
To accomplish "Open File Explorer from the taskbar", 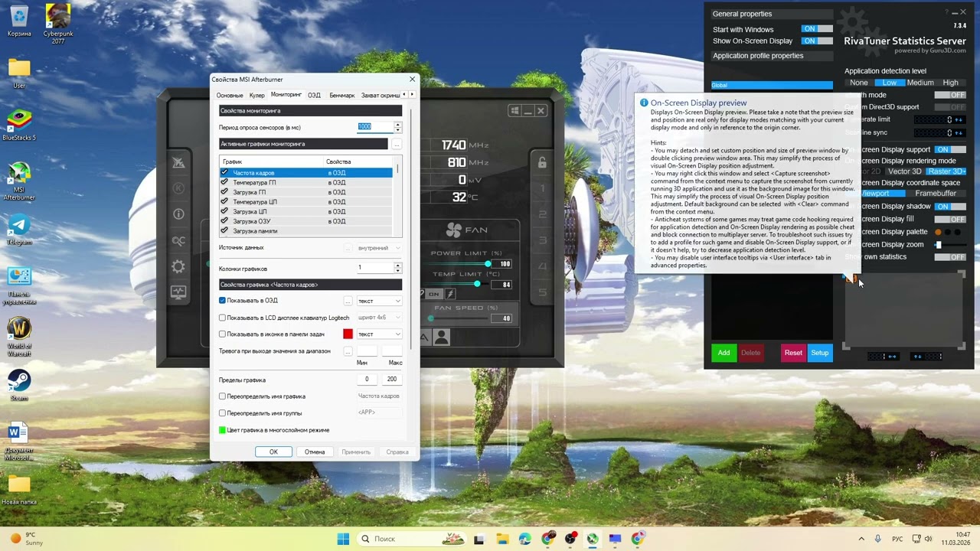I will click(501, 539).
